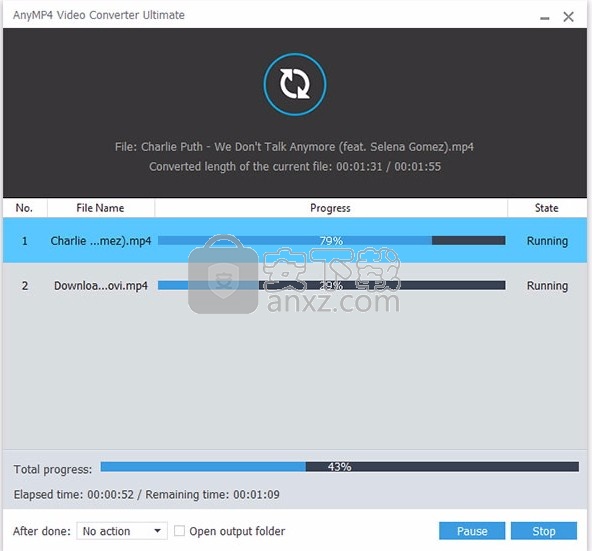This screenshot has height=551, width=592.
Task: Click the Total progress label
Action: (53, 469)
